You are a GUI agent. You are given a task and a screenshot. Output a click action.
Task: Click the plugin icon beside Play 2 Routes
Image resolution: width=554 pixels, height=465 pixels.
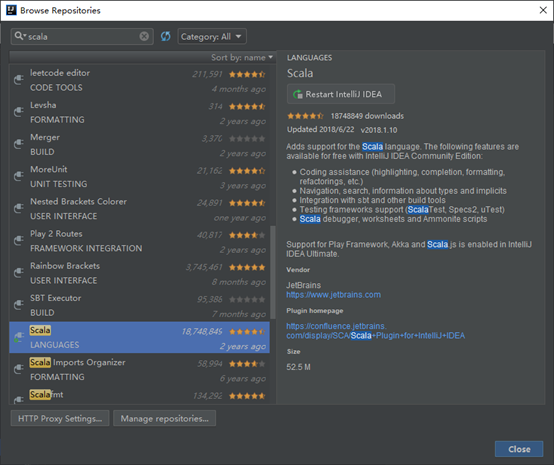click(18, 241)
